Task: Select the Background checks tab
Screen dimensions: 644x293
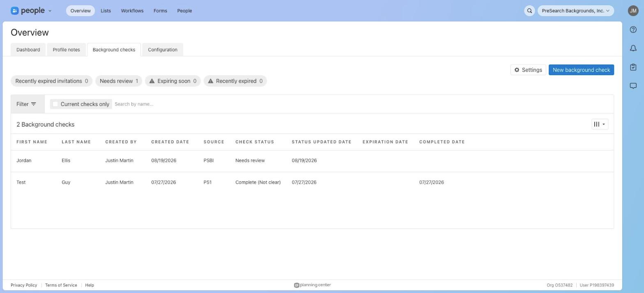Action: (x=114, y=50)
